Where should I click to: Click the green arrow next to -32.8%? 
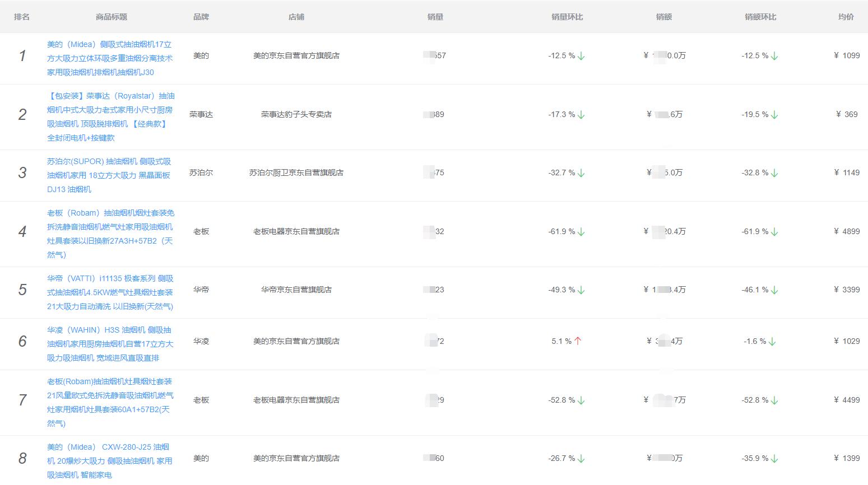point(776,172)
